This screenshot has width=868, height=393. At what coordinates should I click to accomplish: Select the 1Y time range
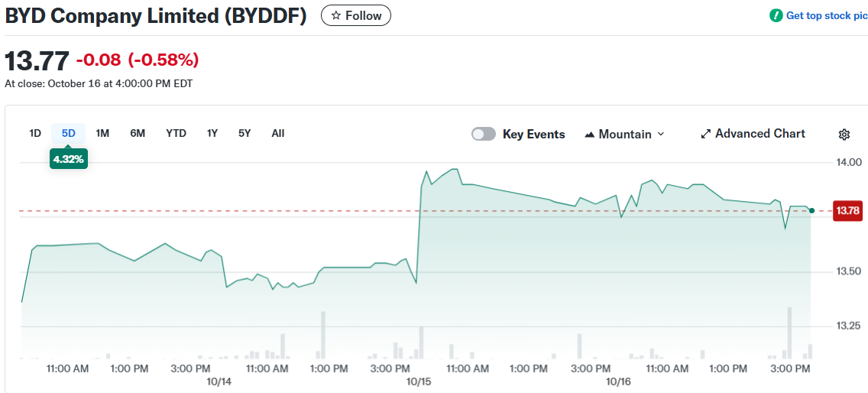[212, 133]
